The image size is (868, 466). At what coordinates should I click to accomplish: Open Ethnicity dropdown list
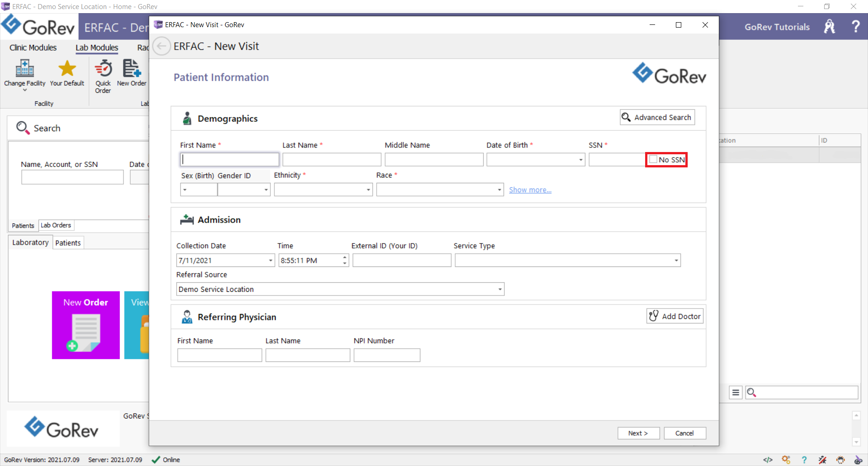[368, 190]
